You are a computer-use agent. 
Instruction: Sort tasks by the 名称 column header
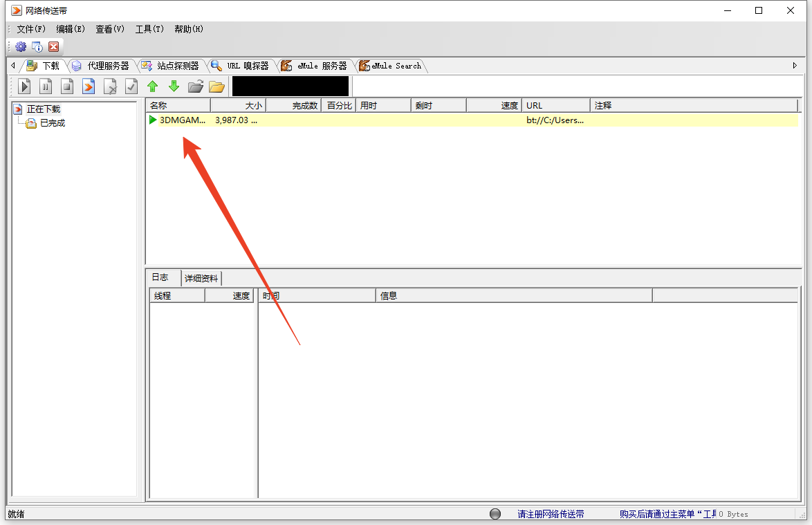(178, 106)
